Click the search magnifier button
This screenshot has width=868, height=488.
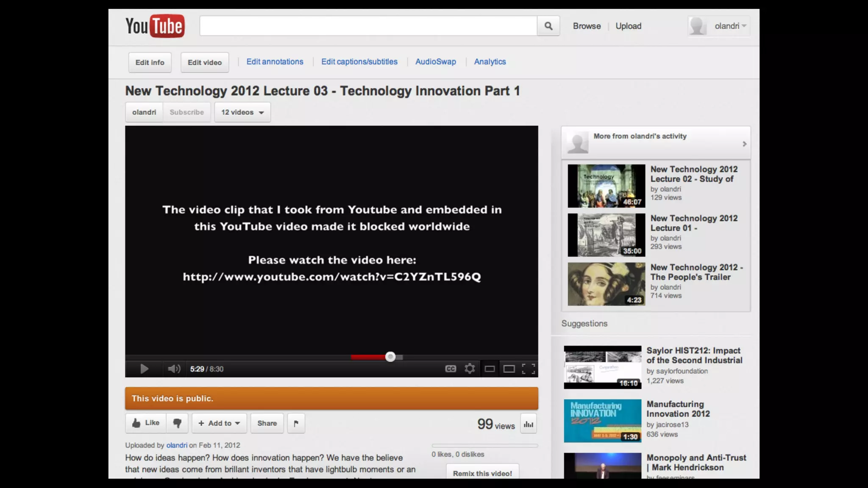[548, 26]
